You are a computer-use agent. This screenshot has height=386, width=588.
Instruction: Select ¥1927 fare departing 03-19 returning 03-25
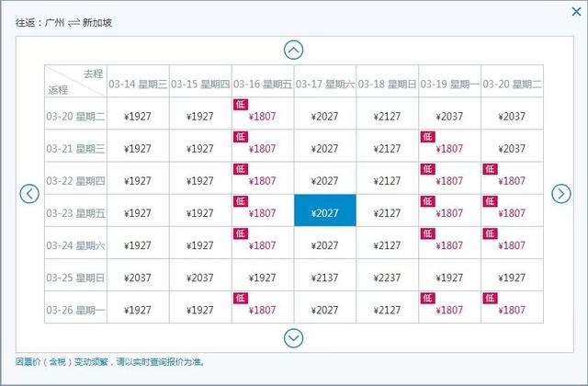pos(449,275)
